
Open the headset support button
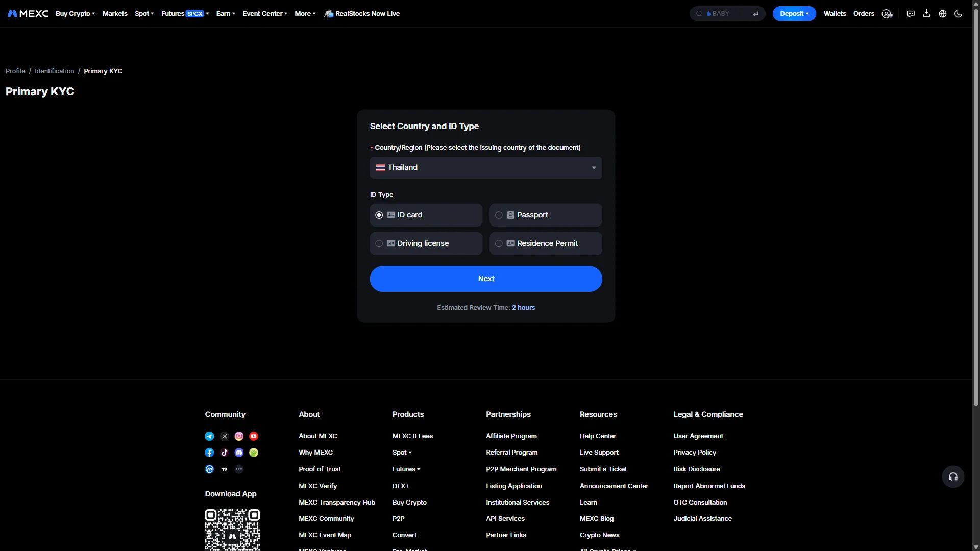[953, 477]
